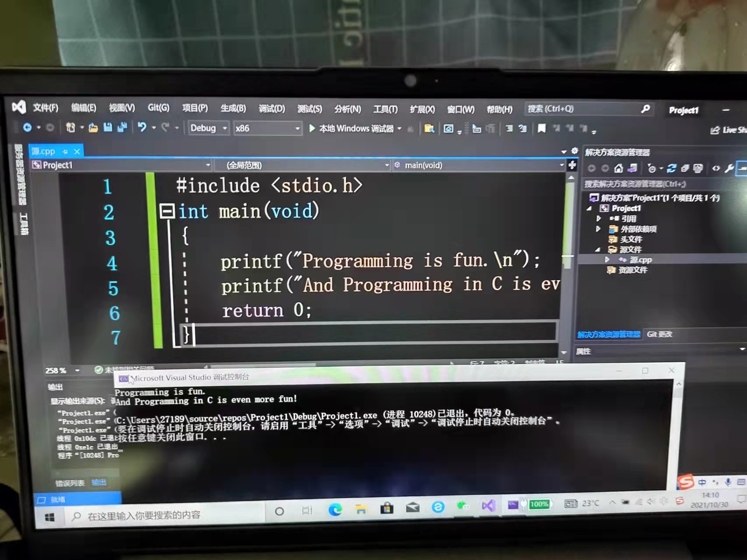Click the bookmark toolbar icon
Viewport: 747px width, 560px height.
(x=542, y=128)
